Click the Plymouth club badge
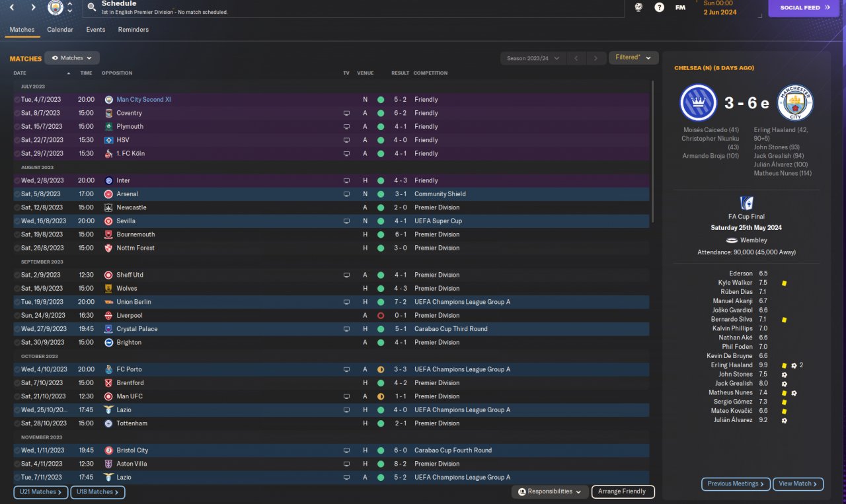This screenshot has width=846, height=504. [x=109, y=126]
